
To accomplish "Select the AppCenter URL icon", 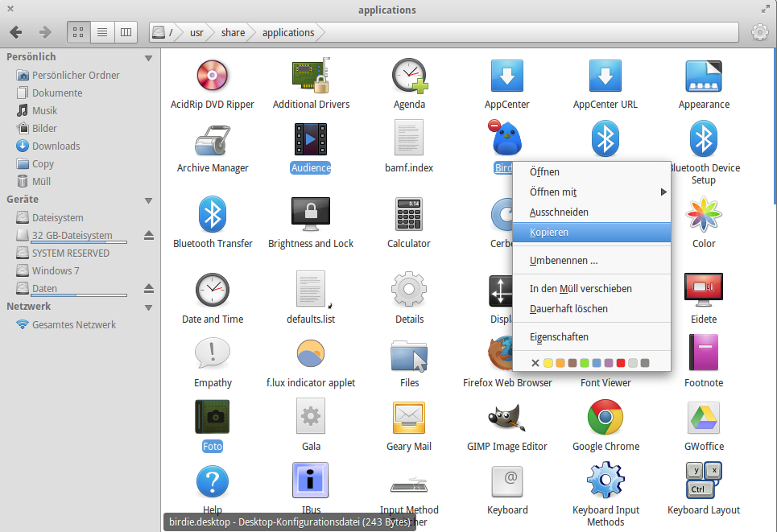I will pos(605,76).
